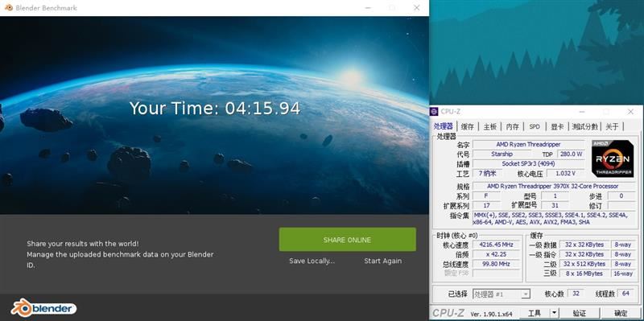The width and height of the screenshot is (644, 321).
Task: Select Start Again in Blender Benchmark
Action: coord(383,261)
